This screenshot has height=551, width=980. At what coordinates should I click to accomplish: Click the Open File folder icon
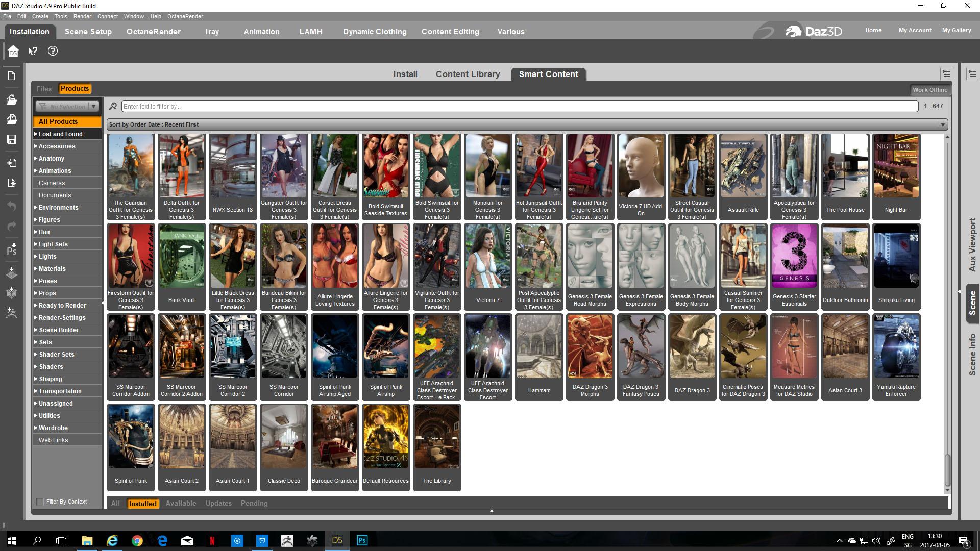pyautogui.click(x=12, y=99)
